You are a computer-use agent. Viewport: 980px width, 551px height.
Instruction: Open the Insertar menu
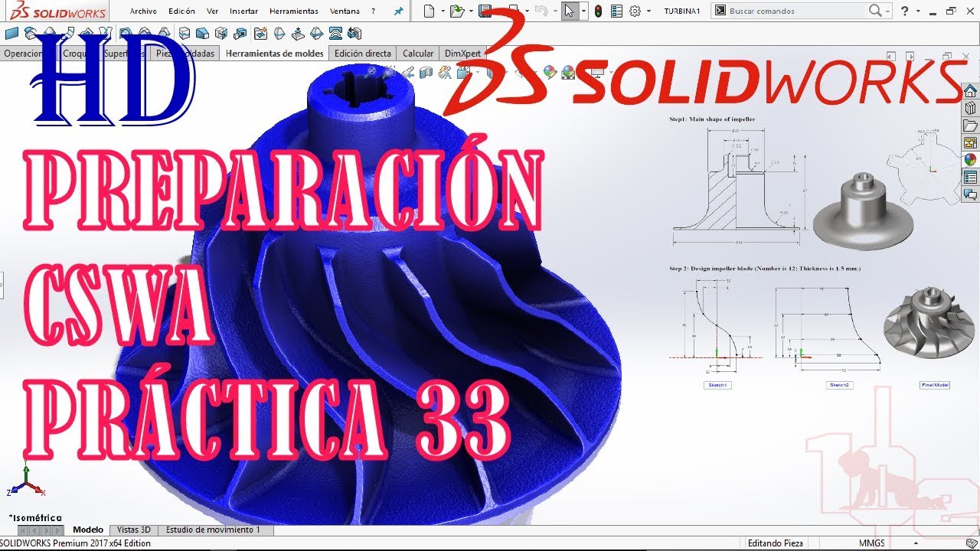[243, 11]
